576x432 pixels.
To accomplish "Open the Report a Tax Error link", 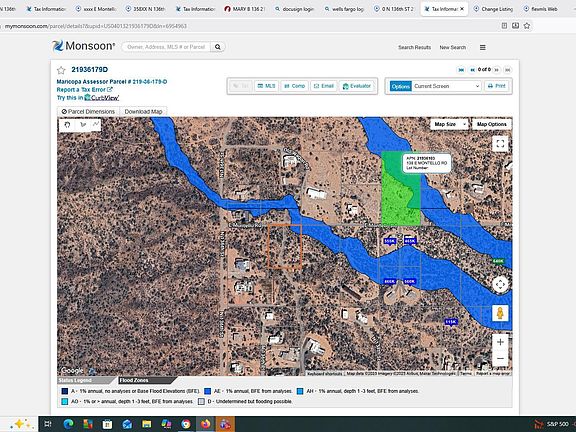I will 84,90.
